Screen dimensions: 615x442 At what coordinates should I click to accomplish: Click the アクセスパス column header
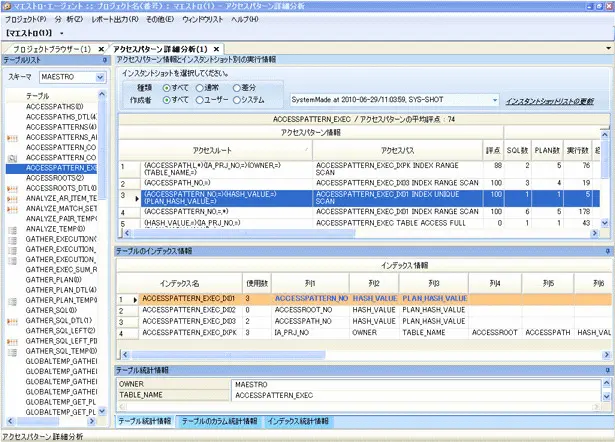pyautogui.click(x=397, y=150)
